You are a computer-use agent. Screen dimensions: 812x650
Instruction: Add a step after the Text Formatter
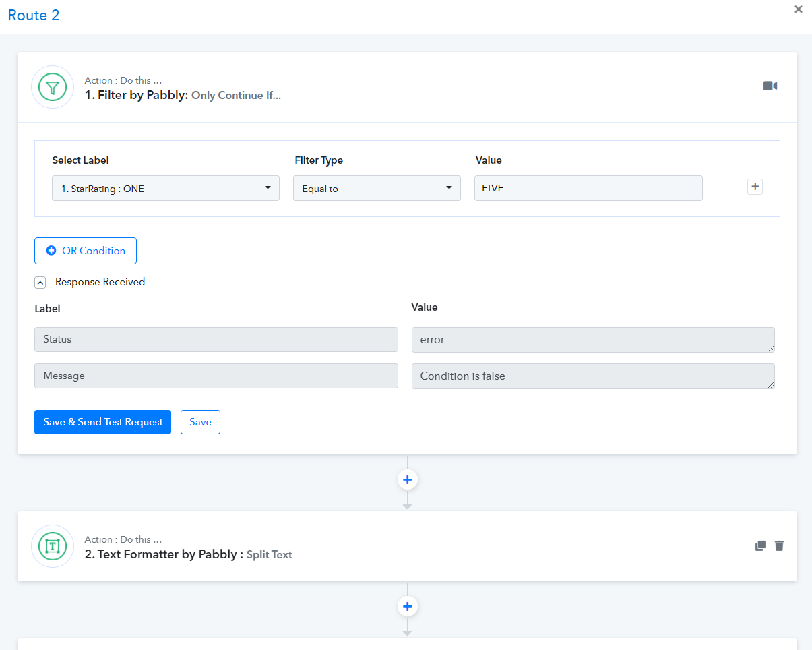pyautogui.click(x=407, y=607)
